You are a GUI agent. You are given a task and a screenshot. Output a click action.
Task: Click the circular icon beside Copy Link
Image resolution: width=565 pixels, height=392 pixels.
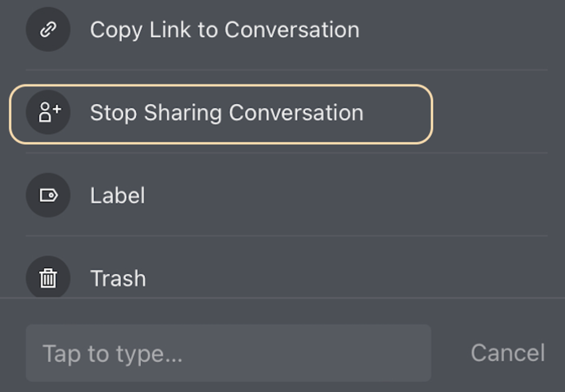pos(48,29)
